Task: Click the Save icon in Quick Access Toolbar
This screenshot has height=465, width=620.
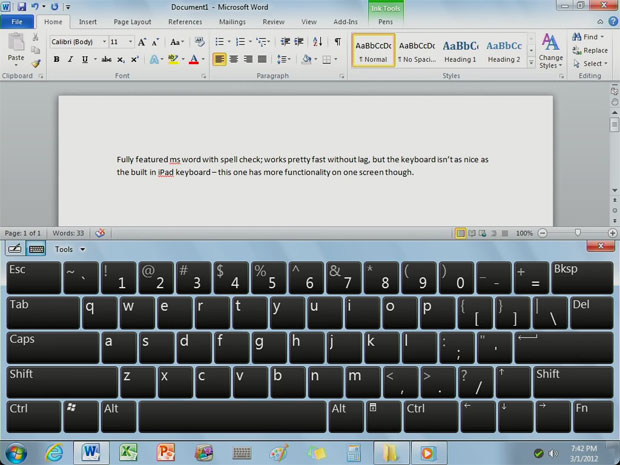Action: pyautogui.click(x=21, y=7)
